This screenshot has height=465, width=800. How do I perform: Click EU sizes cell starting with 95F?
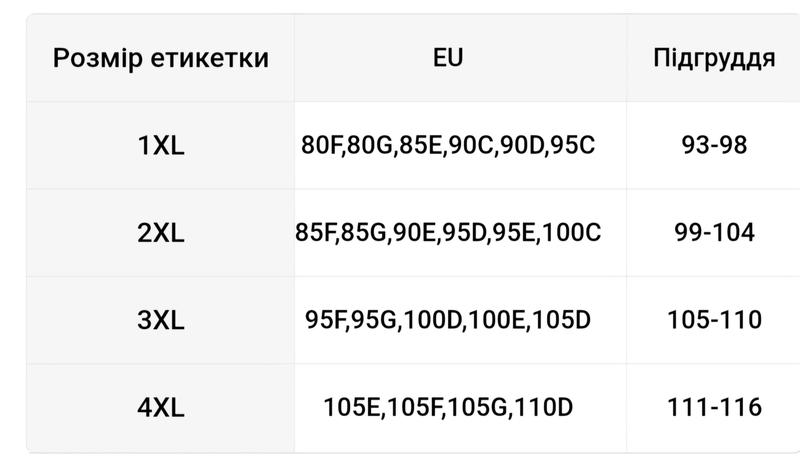(448, 320)
